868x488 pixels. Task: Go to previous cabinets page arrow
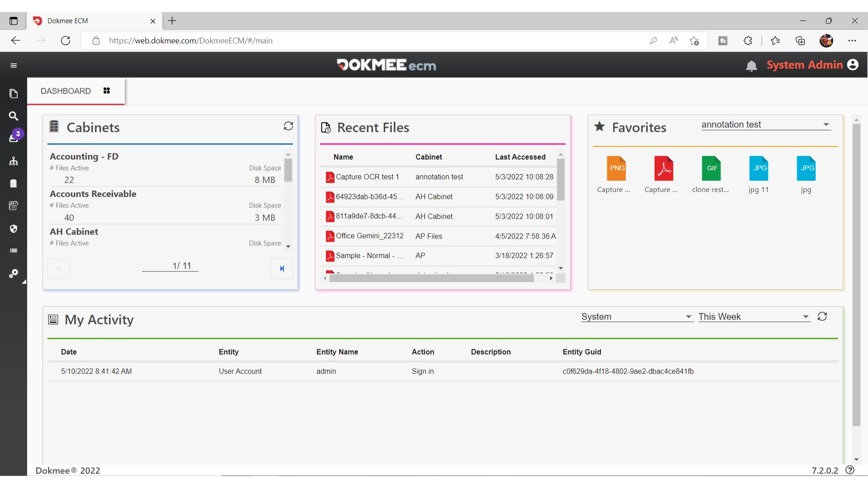(59, 269)
